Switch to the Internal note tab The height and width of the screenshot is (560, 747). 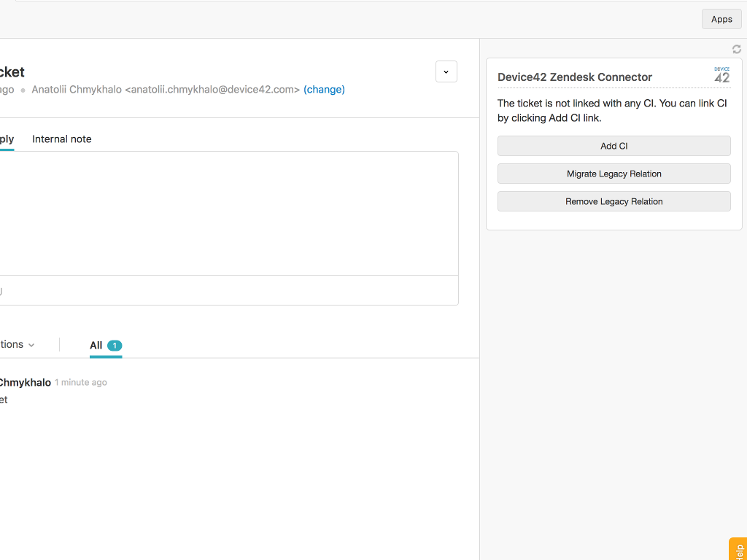click(x=62, y=139)
